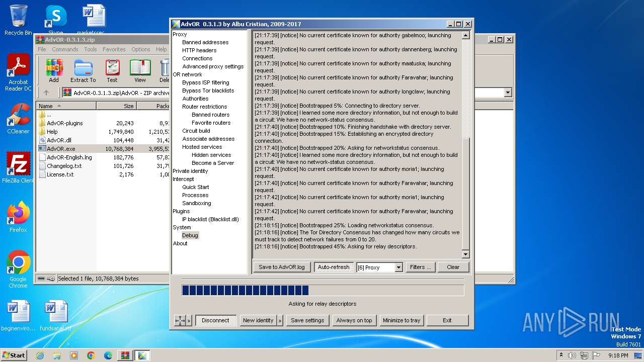644x362 pixels.
Task: Open WinRAR Commands menu
Action: tap(65, 49)
